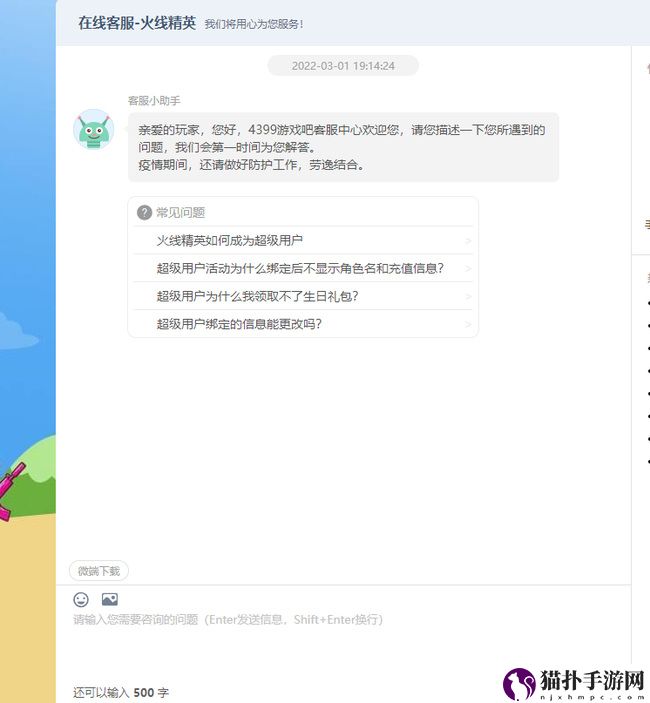Open FAQ 超级用户为什么我领取不了生日礼包
This screenshot has width=650, height=703.
[x=303, y=296]
